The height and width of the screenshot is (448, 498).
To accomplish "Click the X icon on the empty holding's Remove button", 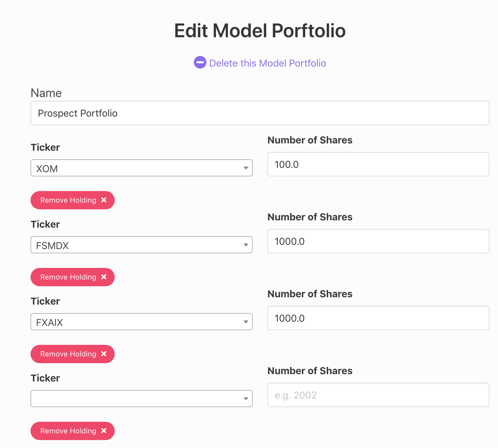I will 104,431.
